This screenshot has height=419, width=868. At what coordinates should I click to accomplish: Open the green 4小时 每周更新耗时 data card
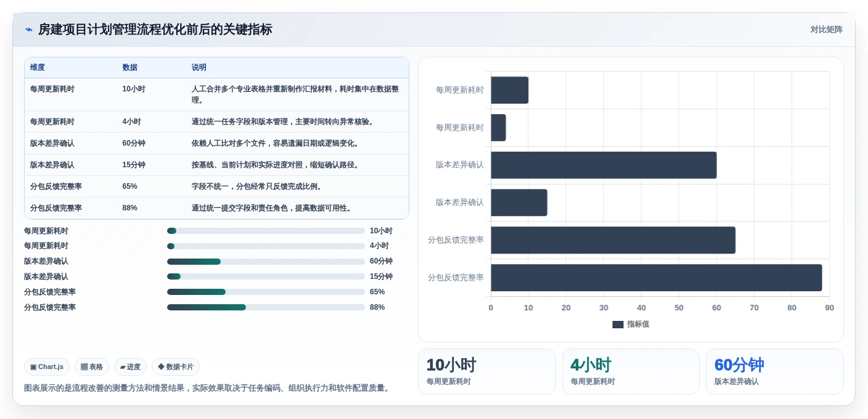(x=631, y=371)
